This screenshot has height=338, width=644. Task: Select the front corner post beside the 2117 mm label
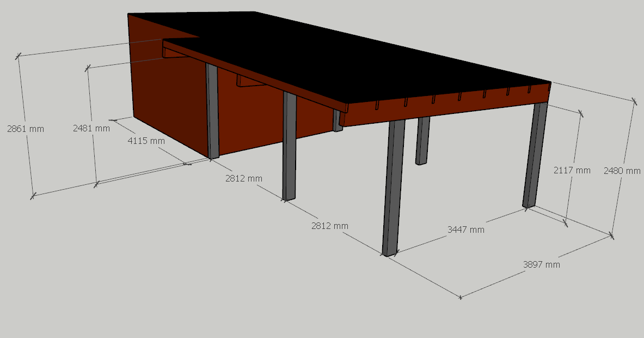pyautogui.click(x=535, y=154)
